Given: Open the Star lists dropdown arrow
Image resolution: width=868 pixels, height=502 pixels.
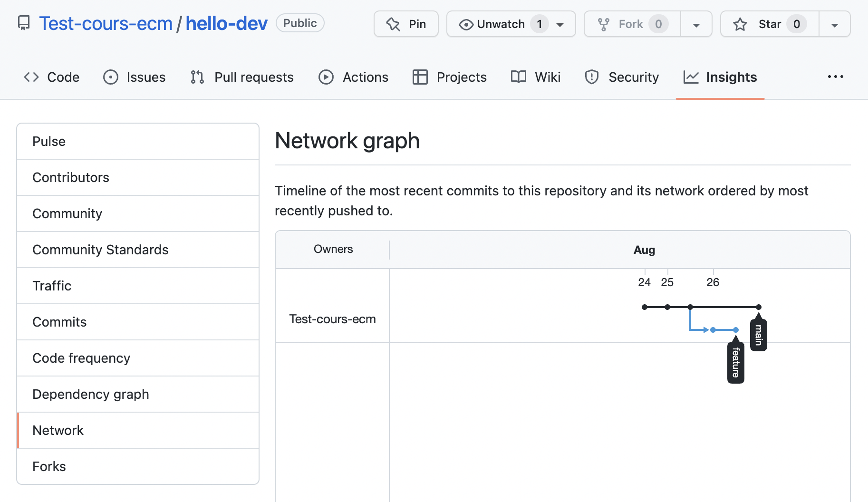Looking at the screenshot, I should [834, 25].
